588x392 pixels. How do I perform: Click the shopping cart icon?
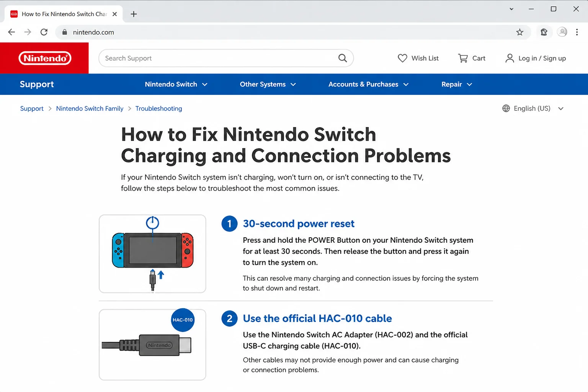463,58
